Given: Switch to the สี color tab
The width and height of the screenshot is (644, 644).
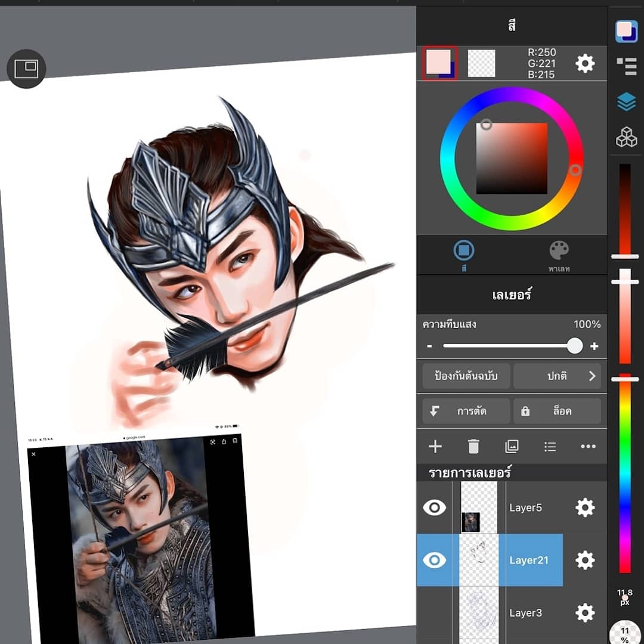Looking at the screenshot, I should (464, 256).
